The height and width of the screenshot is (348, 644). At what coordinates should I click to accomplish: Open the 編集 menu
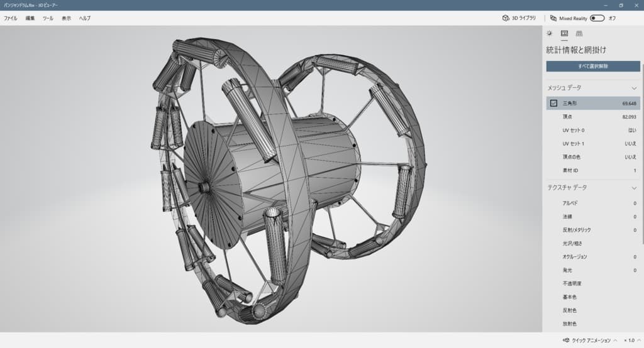[x=30, y=18]
